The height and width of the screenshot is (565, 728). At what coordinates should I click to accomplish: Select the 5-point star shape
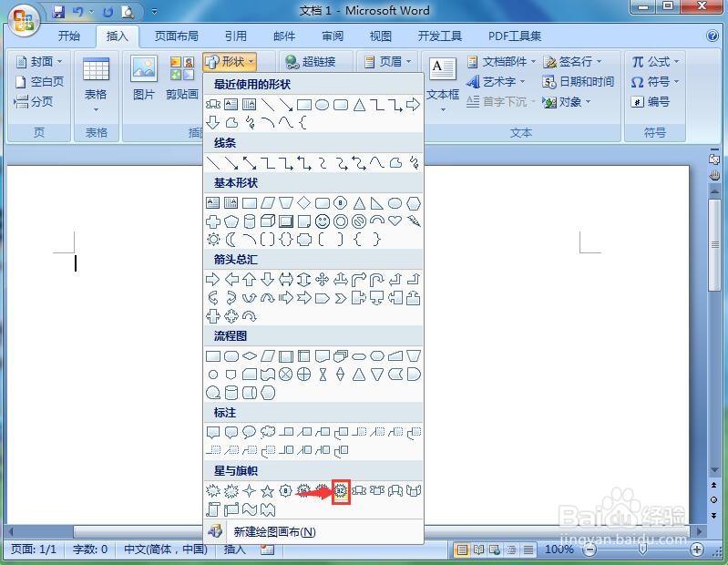coord(268,490)
